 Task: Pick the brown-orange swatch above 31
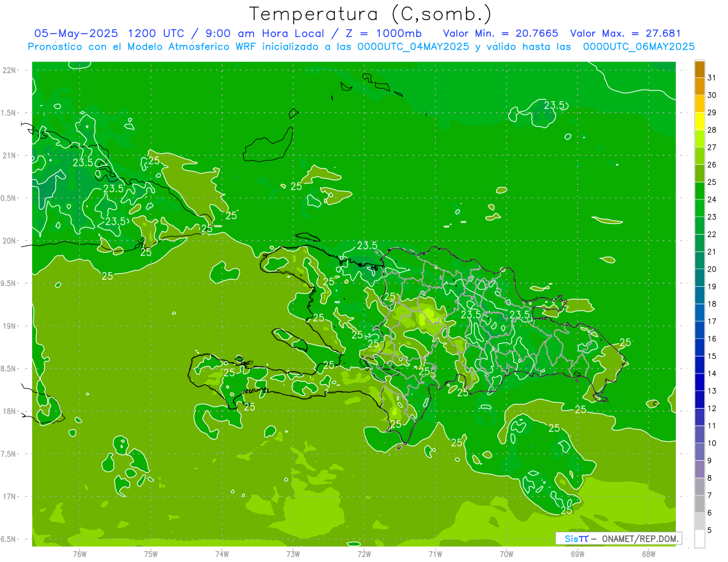(x=699, y=69)
